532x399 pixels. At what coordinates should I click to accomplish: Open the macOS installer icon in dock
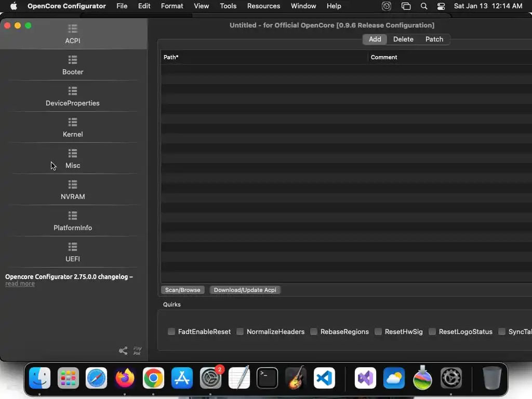(x=422, y=378)
